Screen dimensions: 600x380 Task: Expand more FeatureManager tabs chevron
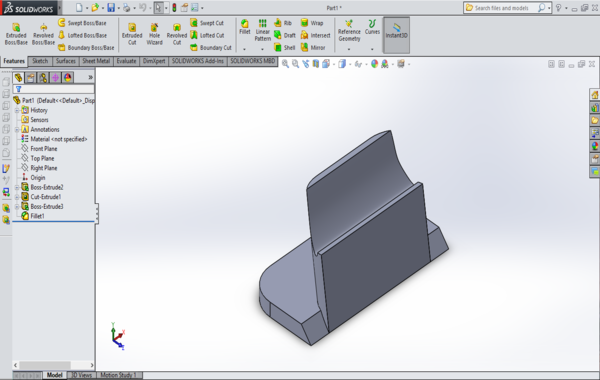coord(90,78)
